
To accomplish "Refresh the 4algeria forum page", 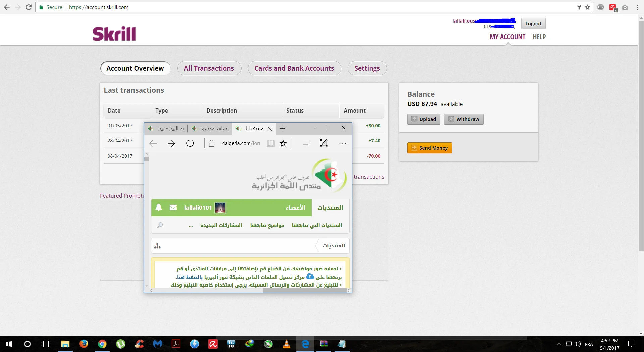I will (190, 143).
